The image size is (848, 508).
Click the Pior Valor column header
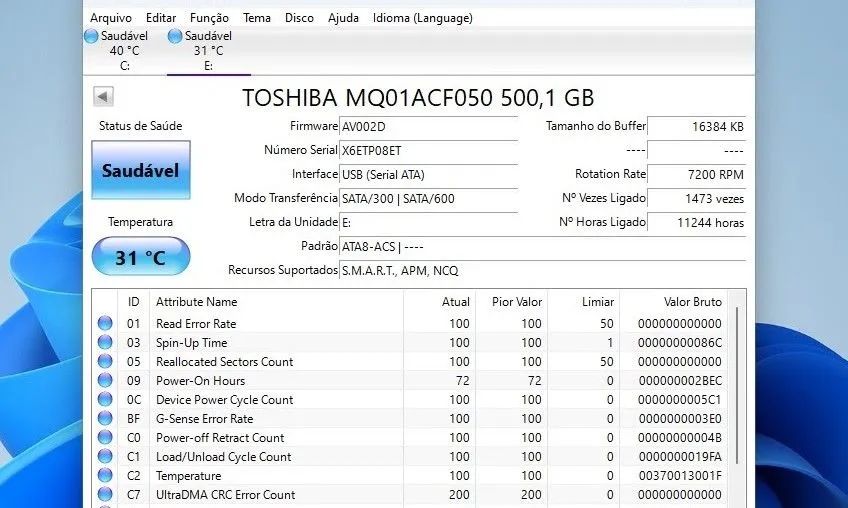pos(511,302)
